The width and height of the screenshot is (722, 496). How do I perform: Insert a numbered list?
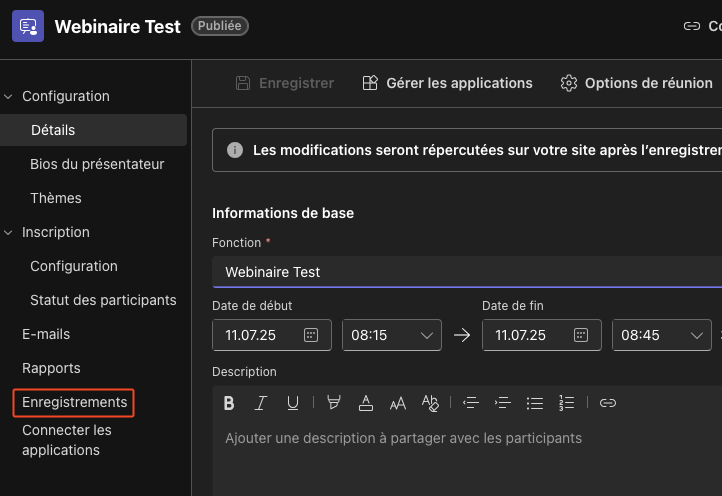[567, 403]
